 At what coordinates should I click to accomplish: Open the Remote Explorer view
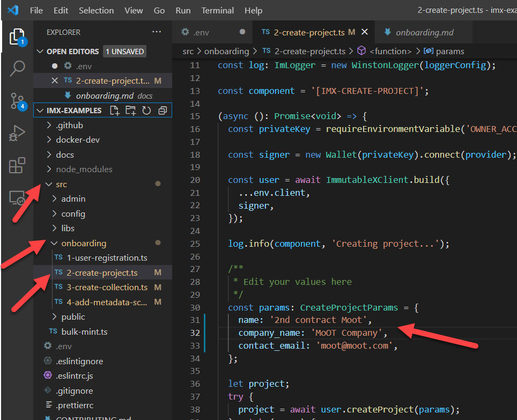17,198
